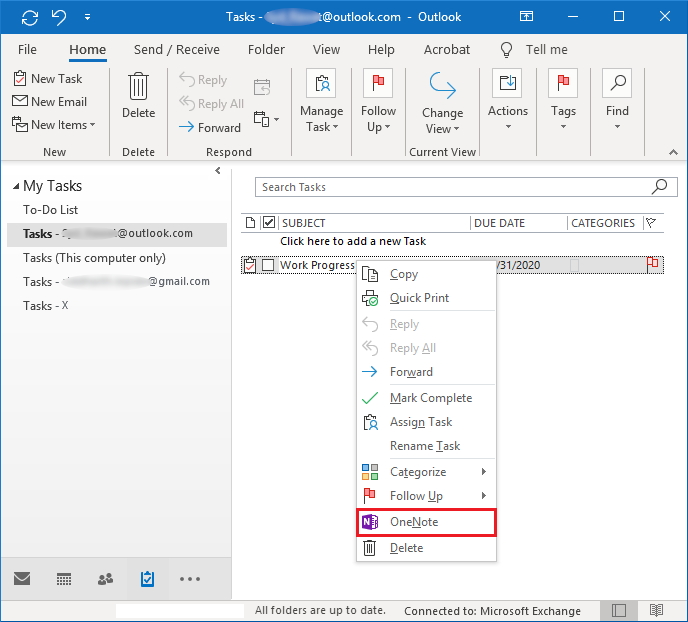Screen dimensions: 688x622
Task: Sort by DUE DATE column header
Action: [499, 223]
